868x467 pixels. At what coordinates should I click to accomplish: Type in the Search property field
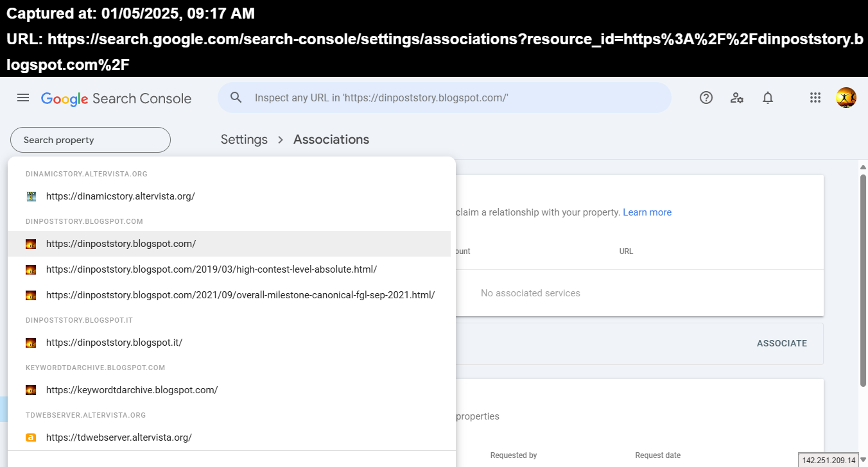tap(91, 140)
